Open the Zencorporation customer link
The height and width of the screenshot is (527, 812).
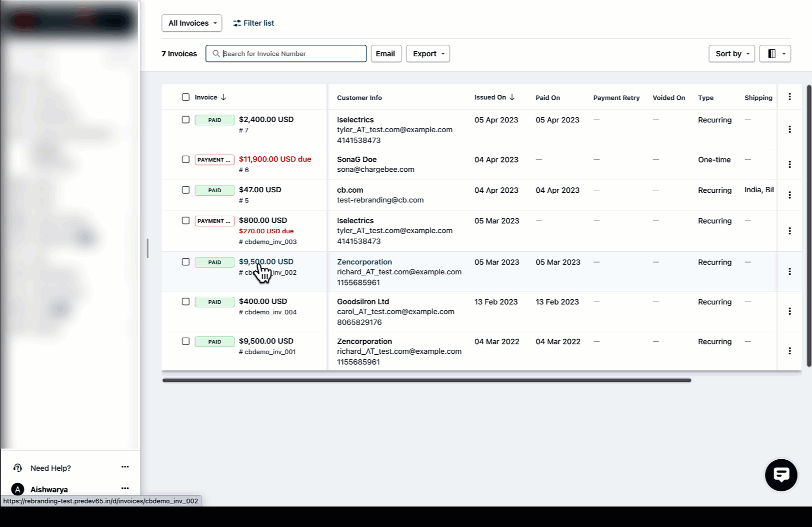[x=364, y=262]
